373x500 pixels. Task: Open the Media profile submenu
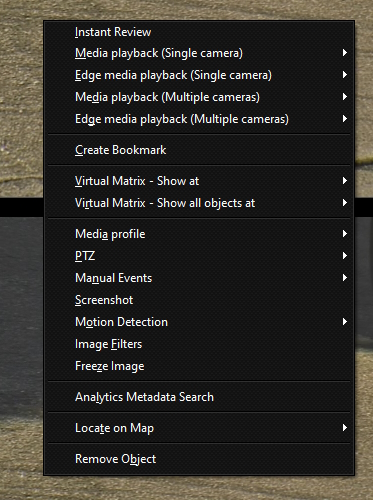pyautogui.click(x=199, y=234)
